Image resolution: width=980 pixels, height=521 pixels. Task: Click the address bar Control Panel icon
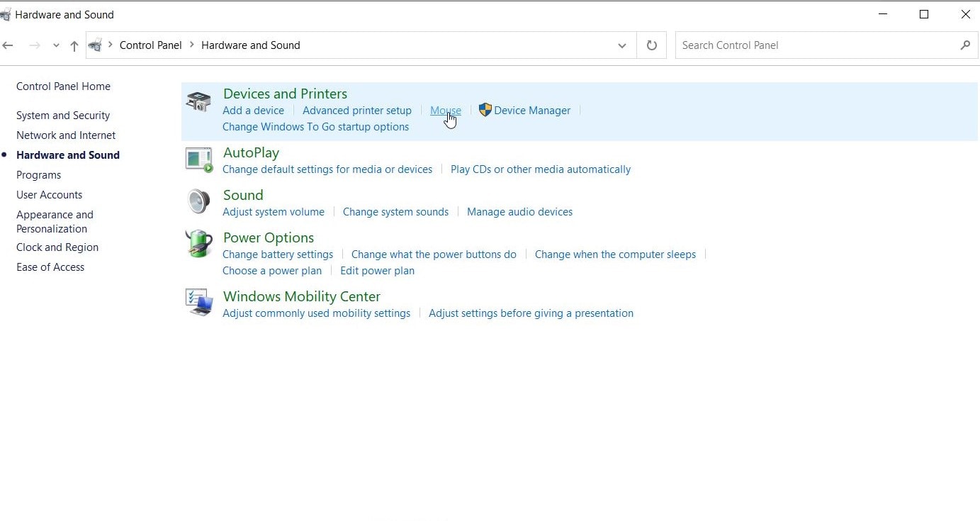click(x=95, y=45)
